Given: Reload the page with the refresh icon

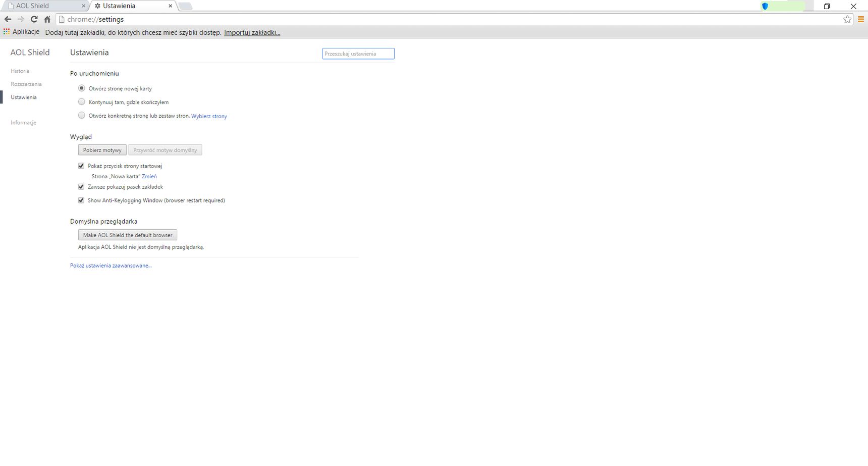Looking at the screenshot, I should click(x=34, y=19).
